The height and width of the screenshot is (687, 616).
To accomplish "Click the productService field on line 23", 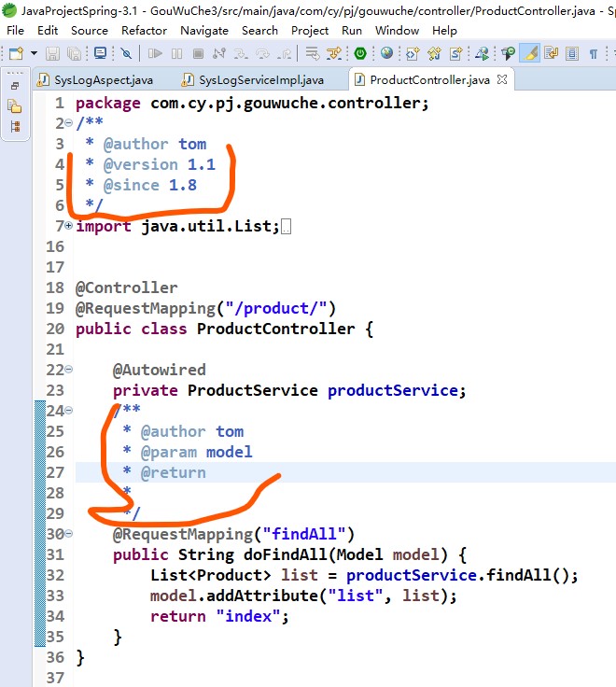I will [393, 390].
